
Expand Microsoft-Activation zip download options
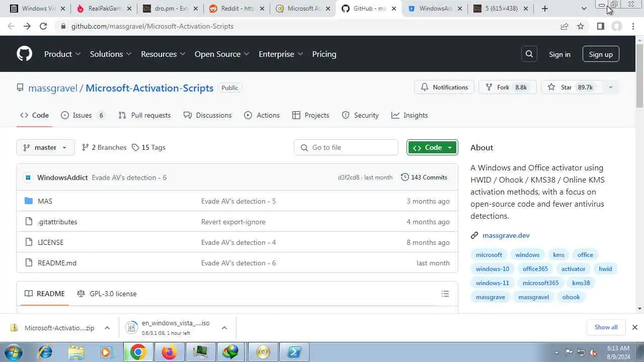click(107, 328)
